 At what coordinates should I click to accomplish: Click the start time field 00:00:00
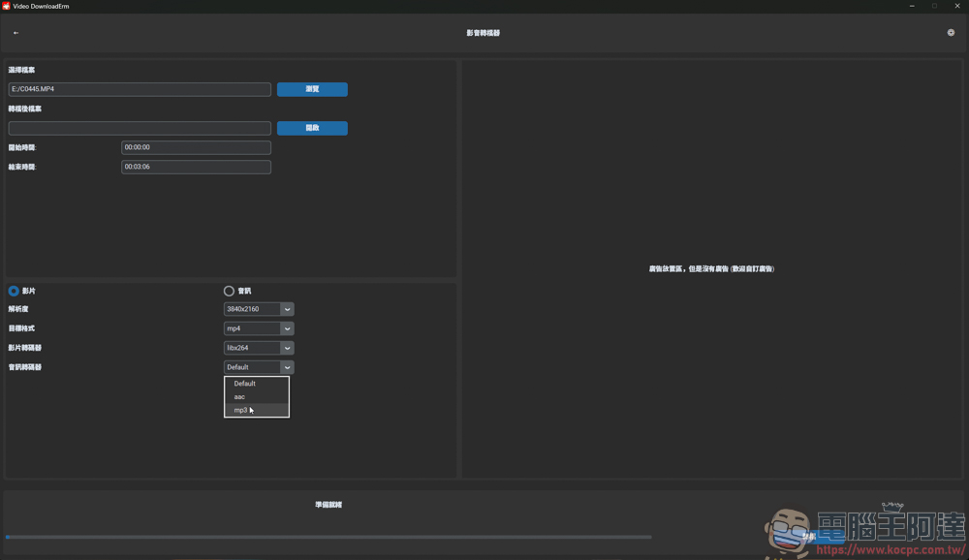click(196, 147)
